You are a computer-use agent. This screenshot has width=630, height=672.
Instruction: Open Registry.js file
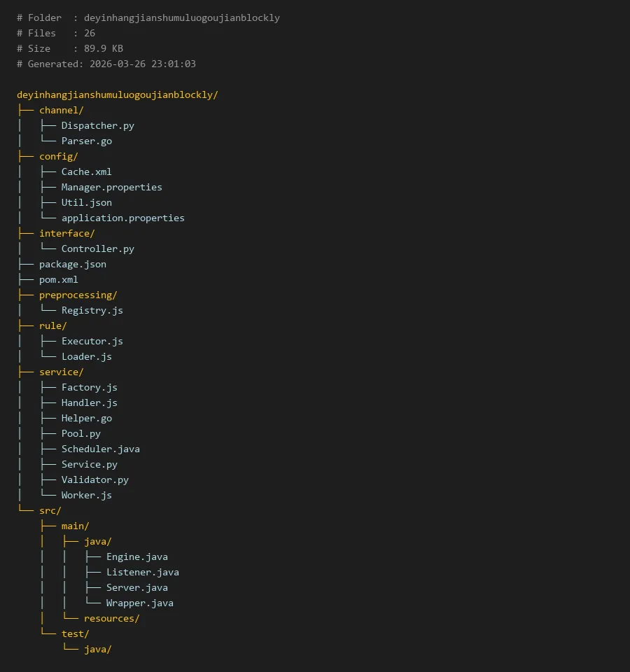point(92,310)
